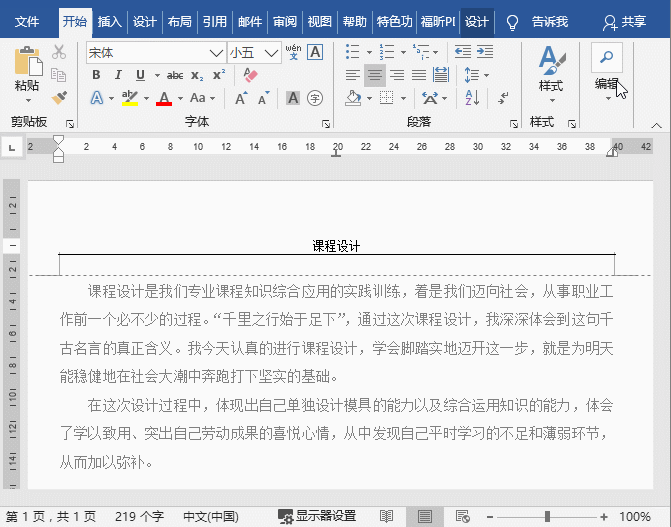
Task: Open the font size 小五 dropdown
Action: (271, 53)
